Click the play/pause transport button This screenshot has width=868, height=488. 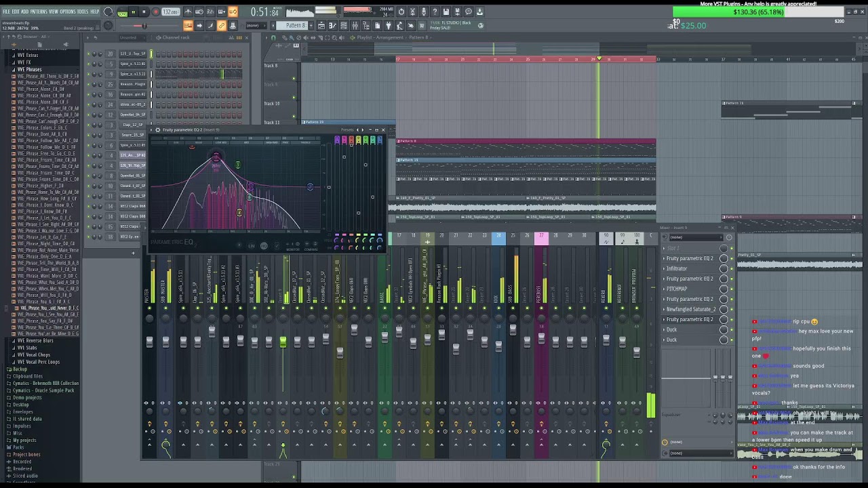(134, 12)
